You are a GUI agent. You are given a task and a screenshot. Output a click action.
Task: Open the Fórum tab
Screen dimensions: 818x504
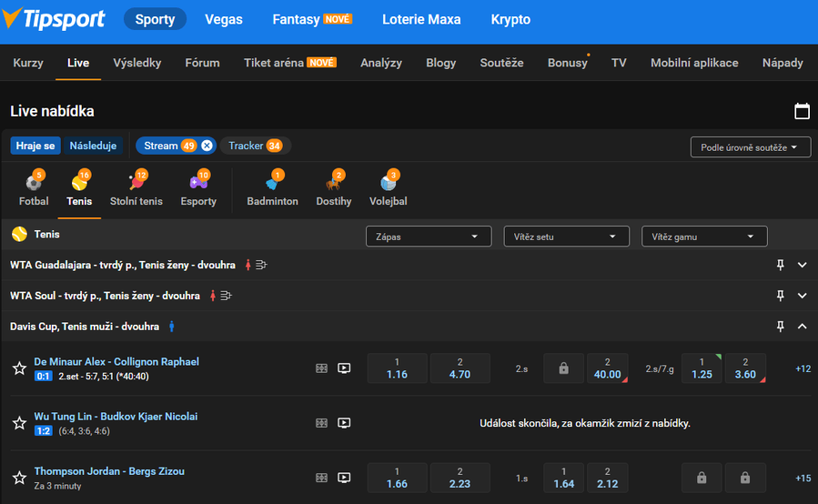tap(202, 63)
